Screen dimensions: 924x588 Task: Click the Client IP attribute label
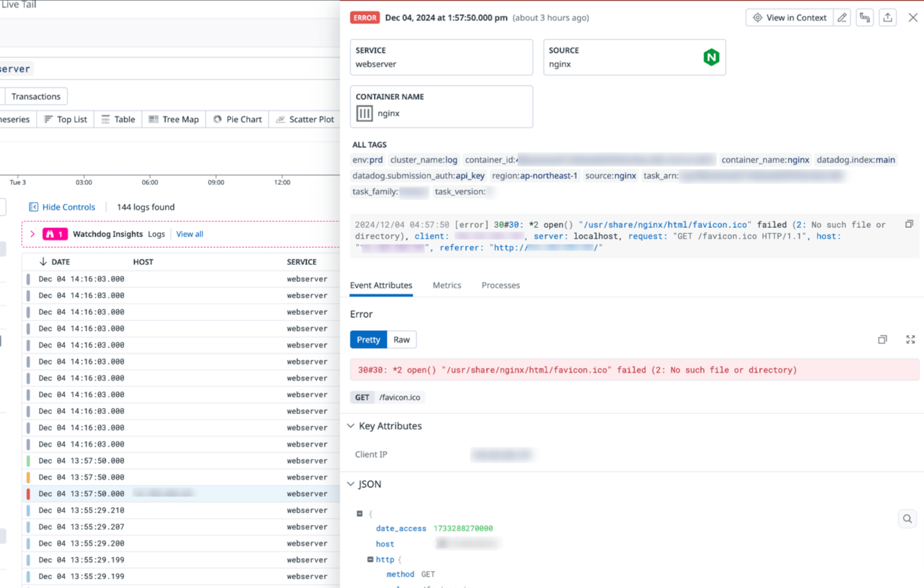(371, 455)
